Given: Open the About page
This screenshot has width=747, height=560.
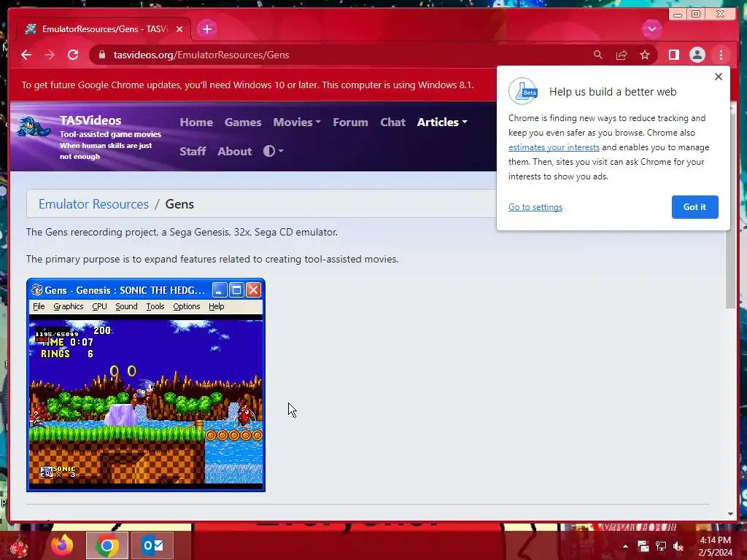Looking at the screenshot, I should pos(234,152).
